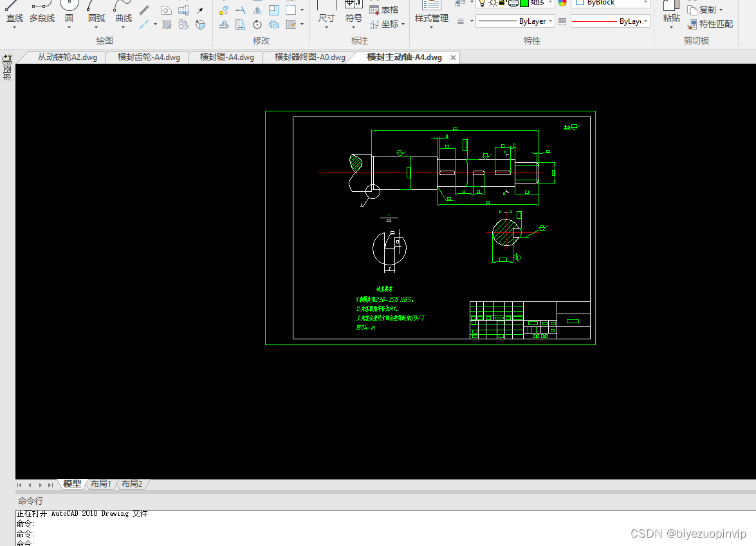
Task: Click the green layer color swatch
Action: (524, 3)
